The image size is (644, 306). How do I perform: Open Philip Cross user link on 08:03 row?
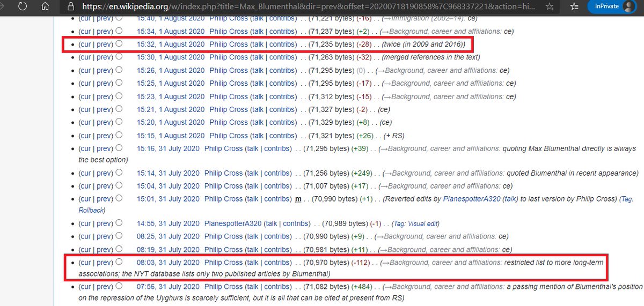tap(223, 263)
